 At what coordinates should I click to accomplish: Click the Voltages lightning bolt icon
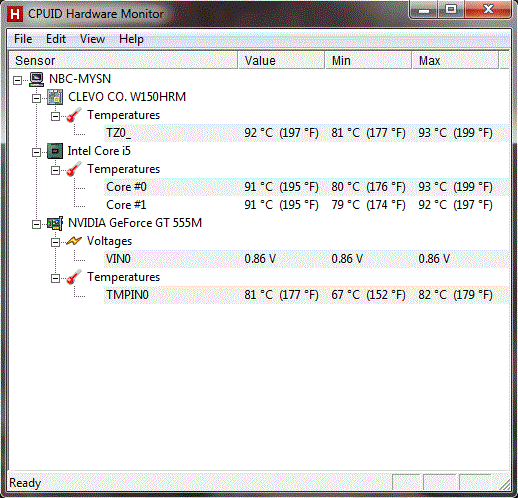[x=74, y=241]
